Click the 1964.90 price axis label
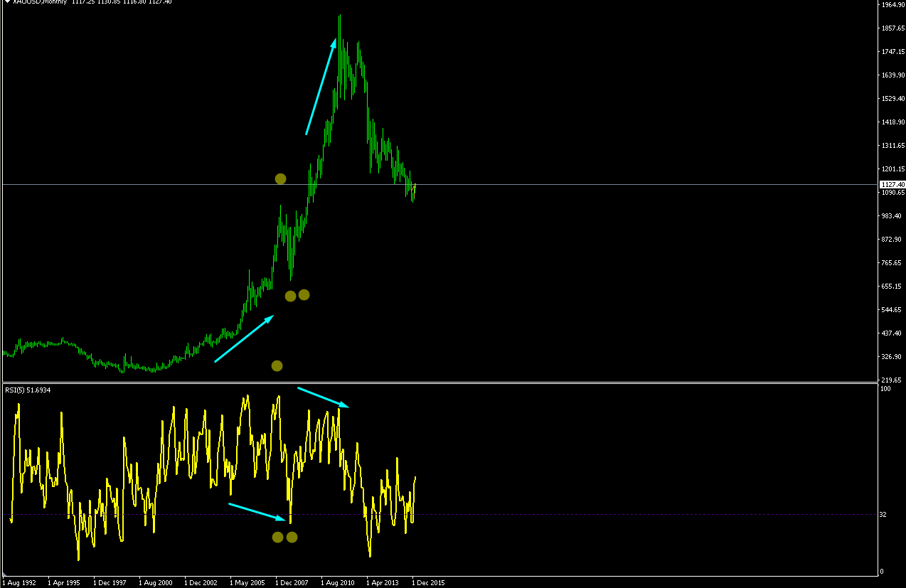The width and height of the screenshot is (906, 588). pos(892,5)
